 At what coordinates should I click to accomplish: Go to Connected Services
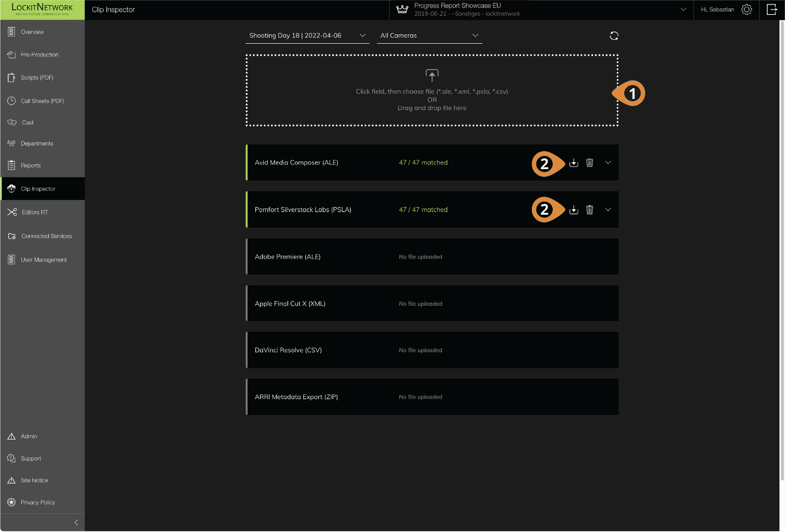(42, 236)
